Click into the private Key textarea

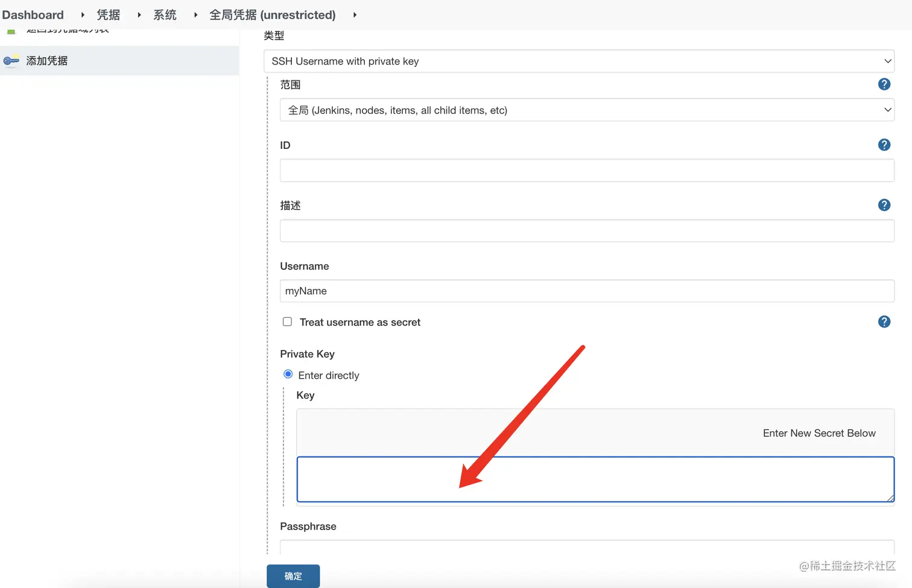point(595,479)
